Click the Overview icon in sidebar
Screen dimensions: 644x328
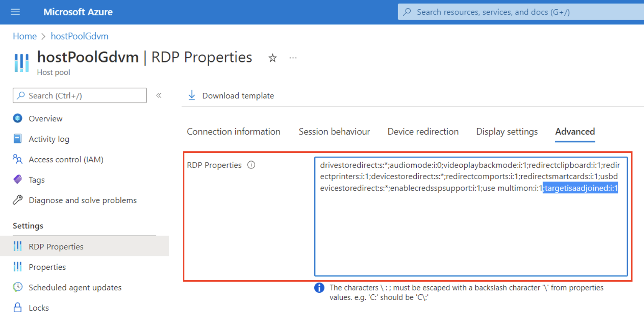point(18,118)
